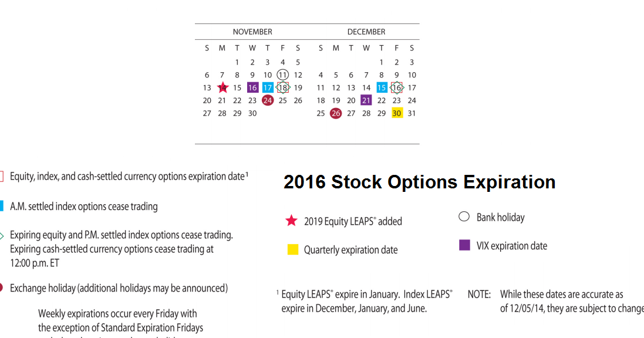Click the A.M. settled index options text
The width and height of the screenshot is (644, 338).
(84, 207)
